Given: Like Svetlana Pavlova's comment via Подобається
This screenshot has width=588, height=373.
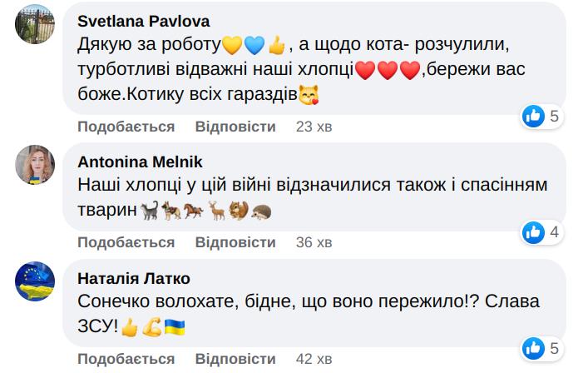Looking at the screenshot, I should (x=126, y=127).
